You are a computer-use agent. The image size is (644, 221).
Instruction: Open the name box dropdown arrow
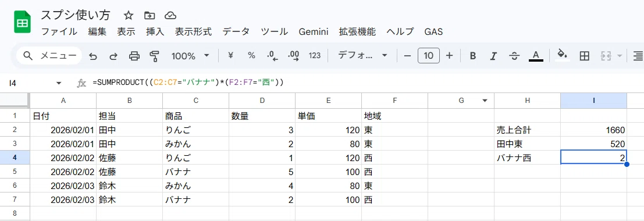click(x=59, y=83)
